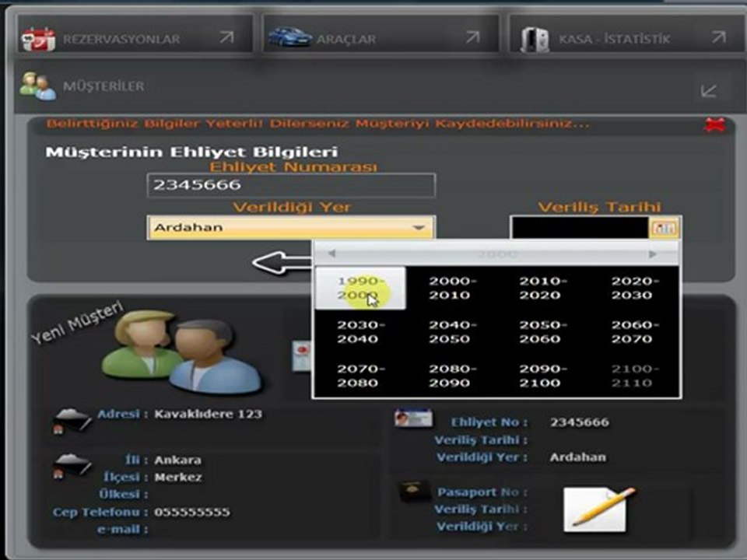Select the 1990-2000 decade

[360, 288]
